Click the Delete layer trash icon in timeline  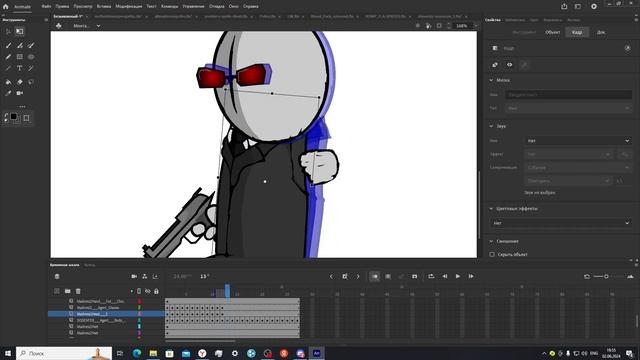78,291
